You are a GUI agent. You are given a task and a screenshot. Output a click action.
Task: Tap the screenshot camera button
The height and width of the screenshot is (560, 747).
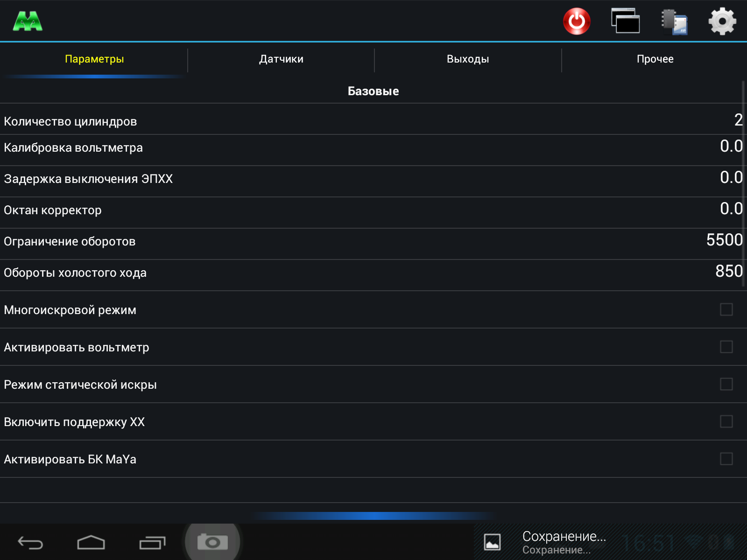(x=212, y=542)
